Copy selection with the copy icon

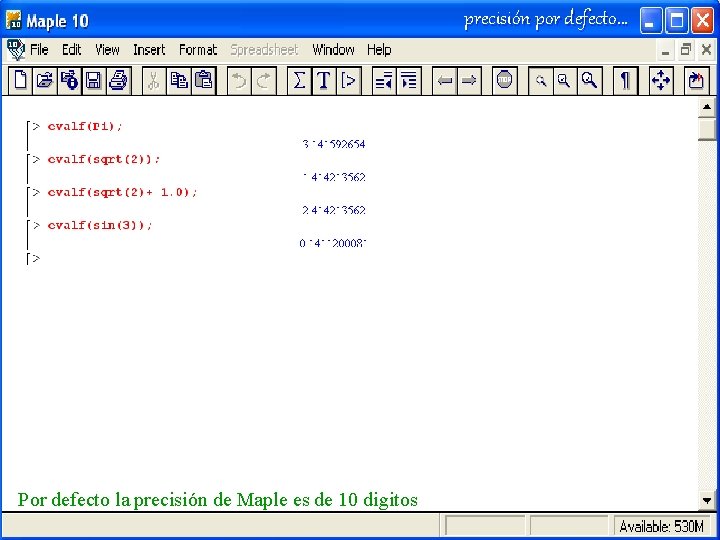(179, 81)
